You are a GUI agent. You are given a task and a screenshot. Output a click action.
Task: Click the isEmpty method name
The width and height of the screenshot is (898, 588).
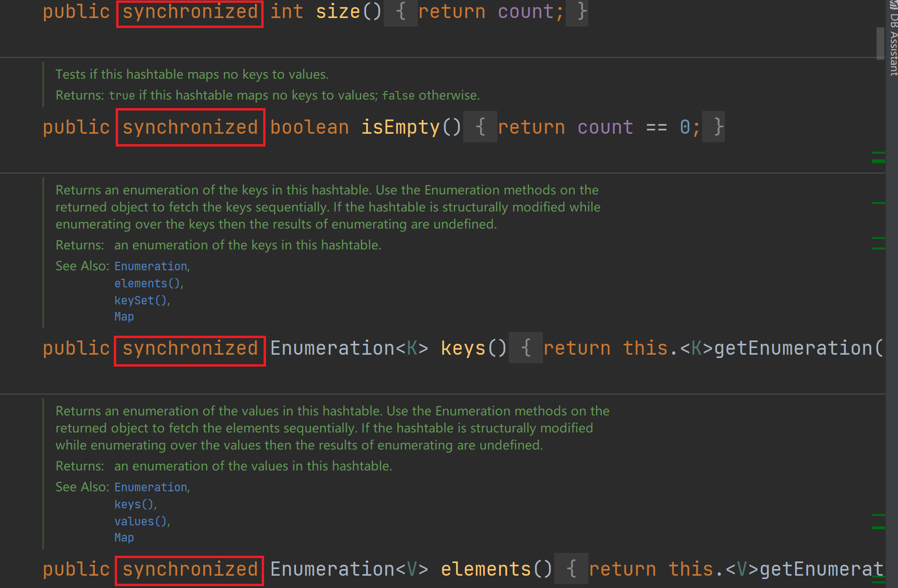[x=401, y=127]
